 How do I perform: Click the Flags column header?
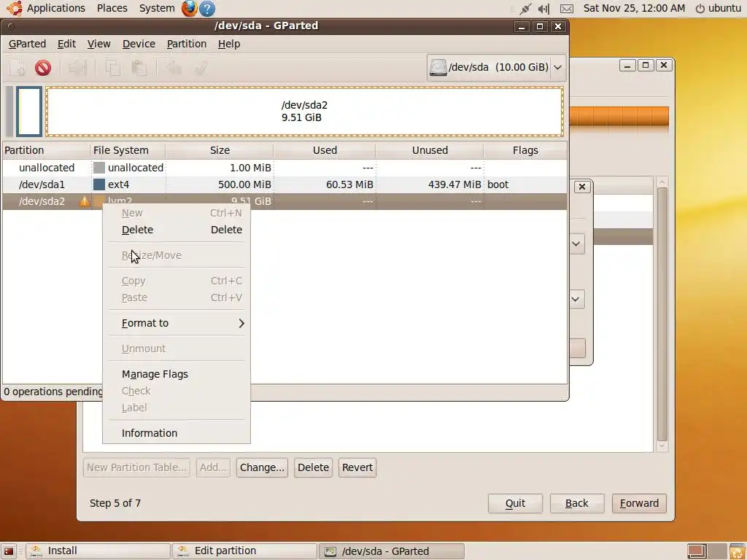[525, 150]
